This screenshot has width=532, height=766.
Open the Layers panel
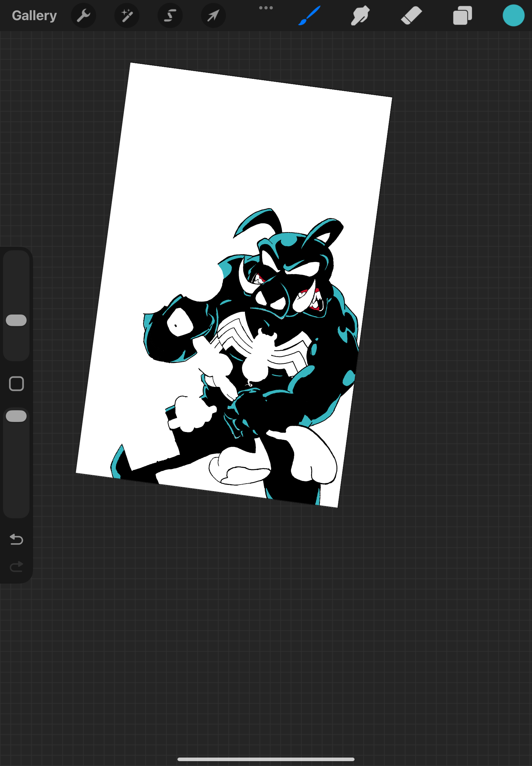pyautogui.click(x=462, y=16)
